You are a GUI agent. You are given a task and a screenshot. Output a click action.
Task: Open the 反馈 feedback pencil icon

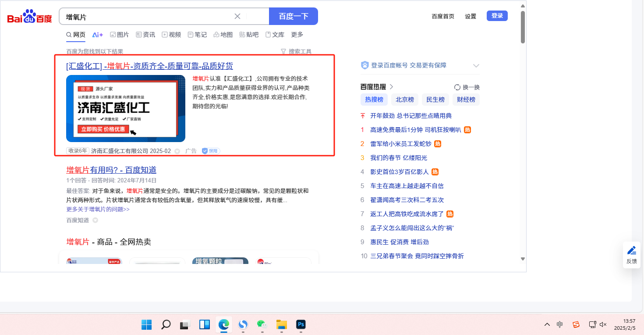[631, 250]
